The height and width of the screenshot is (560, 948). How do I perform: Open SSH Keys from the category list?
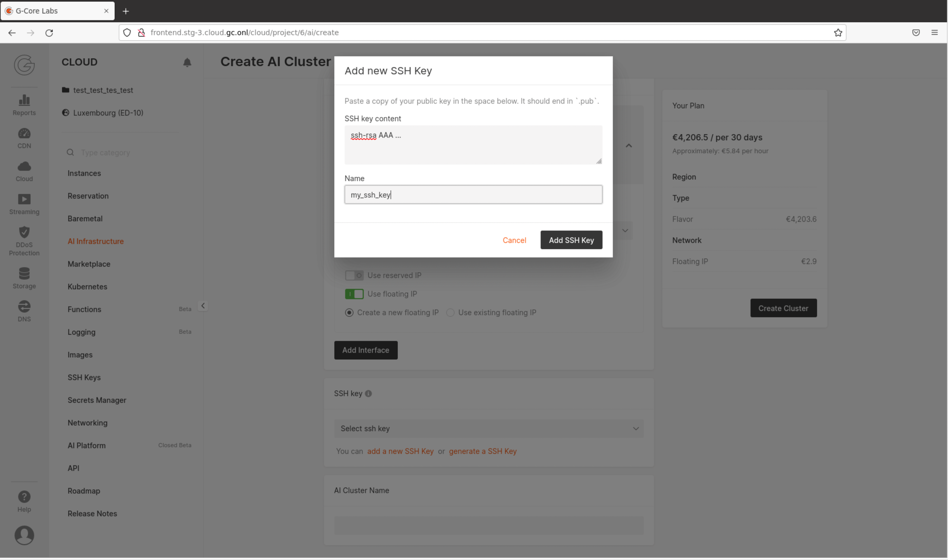click(x=84, y=377)
